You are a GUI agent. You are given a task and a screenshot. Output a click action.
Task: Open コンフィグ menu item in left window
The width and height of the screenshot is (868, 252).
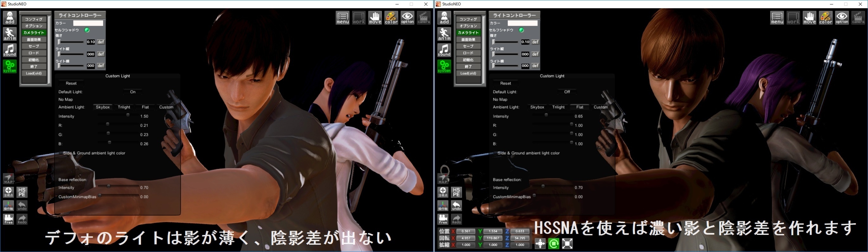click(34, 19)
